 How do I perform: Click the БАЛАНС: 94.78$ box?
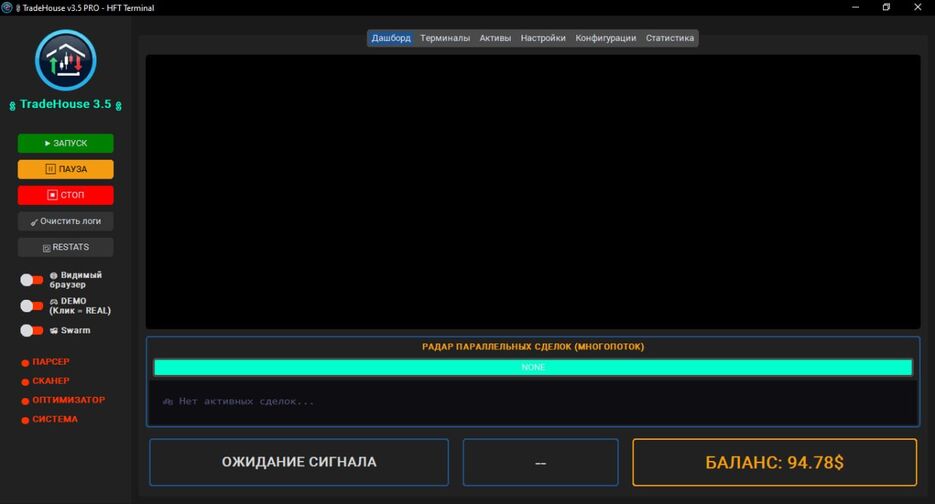pyautogui.click(x=775, y=462)
